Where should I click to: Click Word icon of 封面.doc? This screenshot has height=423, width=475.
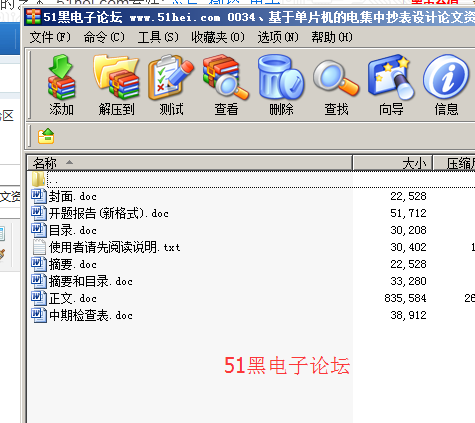[x=39, y=196]
